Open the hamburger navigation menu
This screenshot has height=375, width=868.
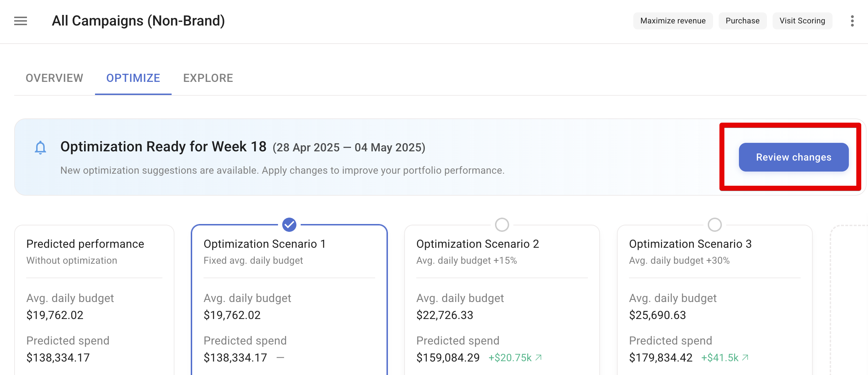pos(20,21)
